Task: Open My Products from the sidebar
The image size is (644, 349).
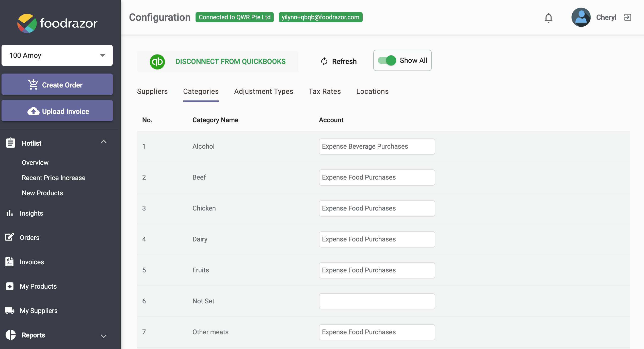Action: point(38,286)
